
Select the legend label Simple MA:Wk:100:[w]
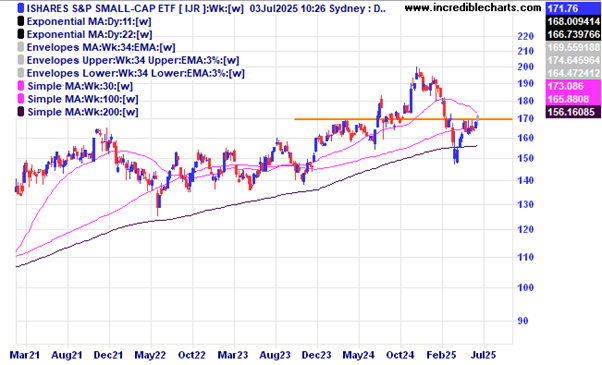pos(83,99)
